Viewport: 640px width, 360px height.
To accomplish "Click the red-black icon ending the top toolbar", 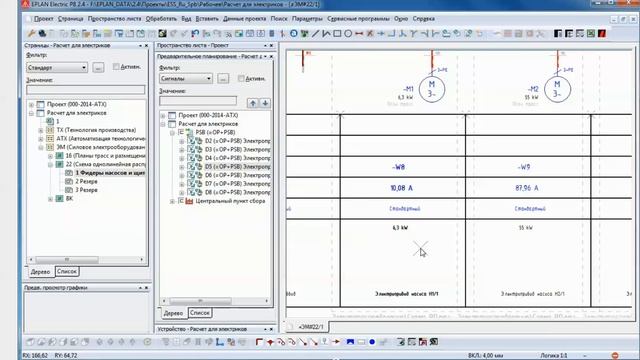I will (x=602, y=33).
